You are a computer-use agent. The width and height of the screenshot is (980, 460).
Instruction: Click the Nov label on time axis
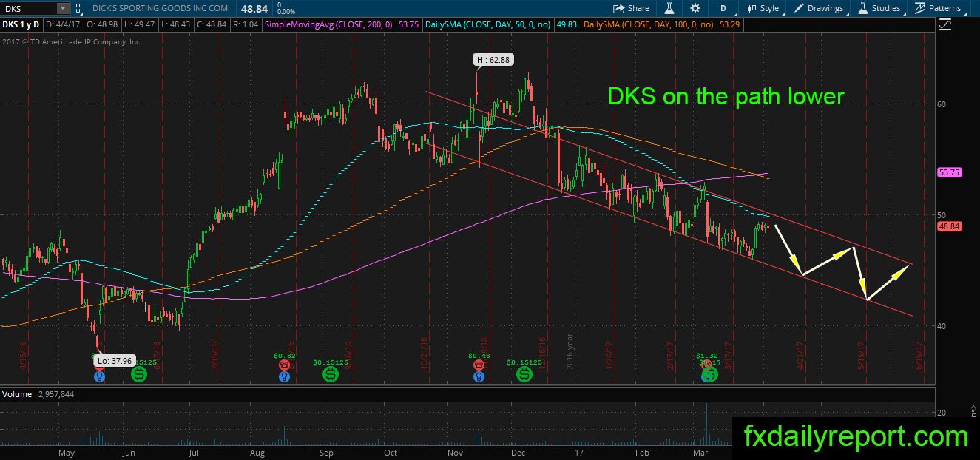point(456,452)
